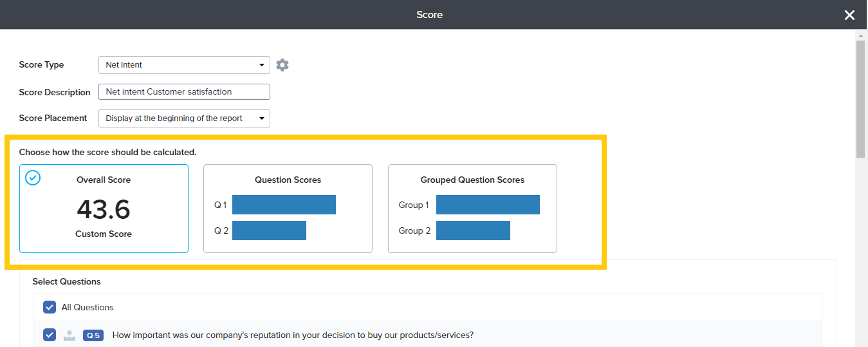Viewport: 868px width, 347px height.
Task: Click the Group 2 blue bar
Action: tap(473, 230)
